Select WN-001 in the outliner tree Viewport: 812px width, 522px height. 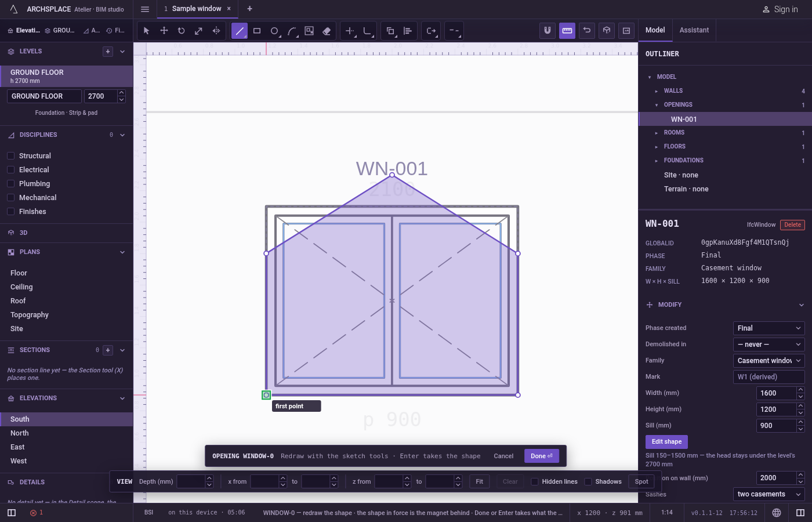tap(725, 119)
